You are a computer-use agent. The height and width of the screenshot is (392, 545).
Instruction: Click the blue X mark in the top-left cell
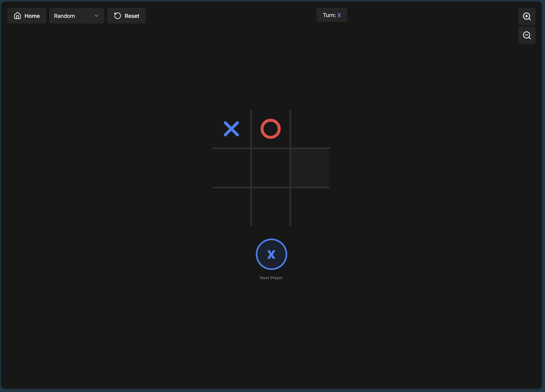click(x=231, y=129)
